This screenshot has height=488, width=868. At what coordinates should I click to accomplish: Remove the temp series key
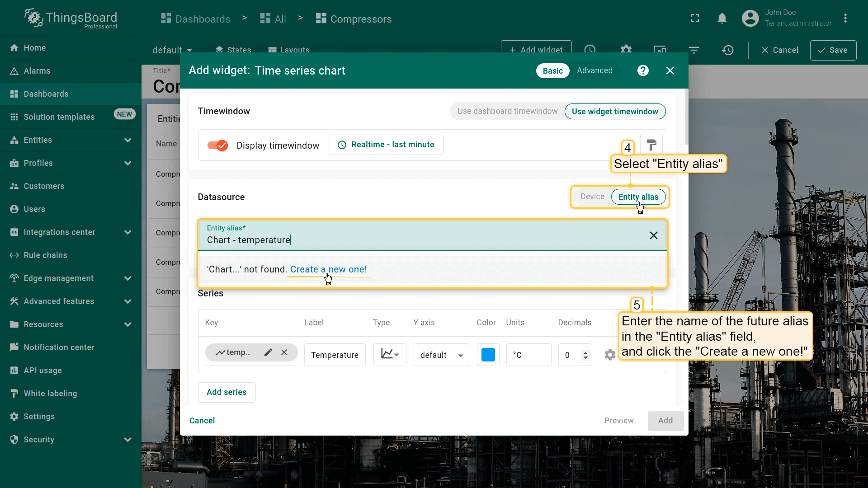284,352
